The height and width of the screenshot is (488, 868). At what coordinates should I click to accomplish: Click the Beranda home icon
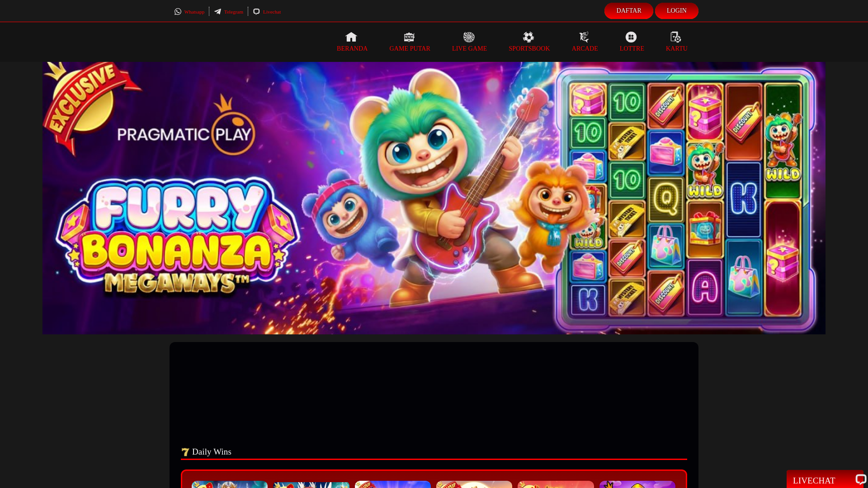tap(351, 37)
